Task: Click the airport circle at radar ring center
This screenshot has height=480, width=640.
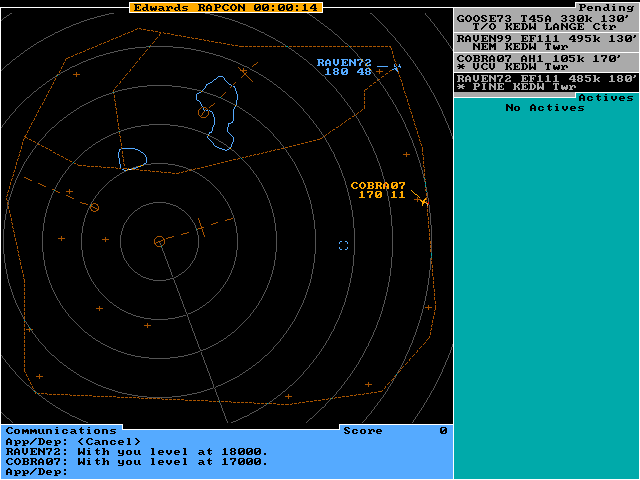Action: (x=159, y=241)
